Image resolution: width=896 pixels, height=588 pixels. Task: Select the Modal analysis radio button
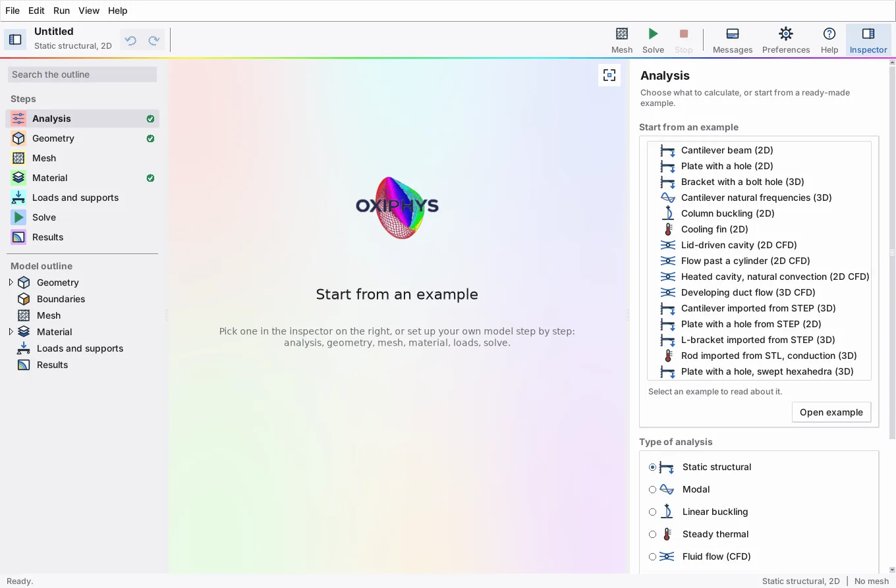click(652, 489)
